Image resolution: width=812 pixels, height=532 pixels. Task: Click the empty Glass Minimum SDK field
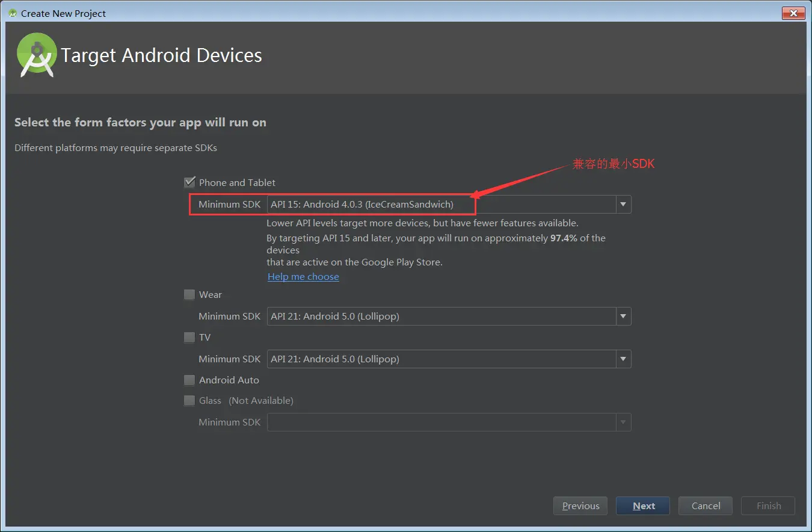449,422
